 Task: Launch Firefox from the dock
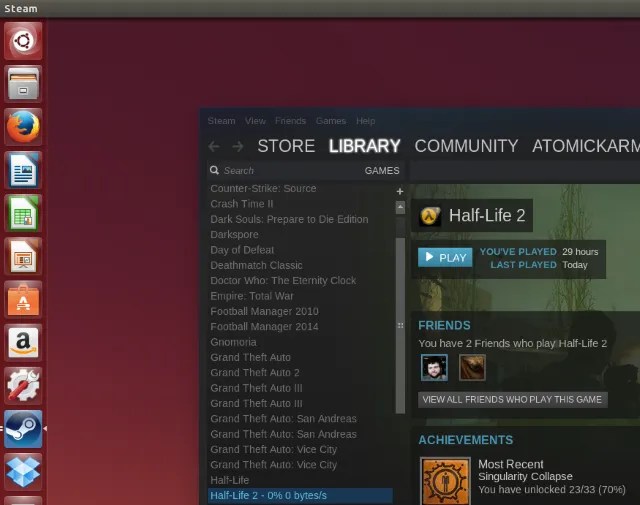pos(23,127)
